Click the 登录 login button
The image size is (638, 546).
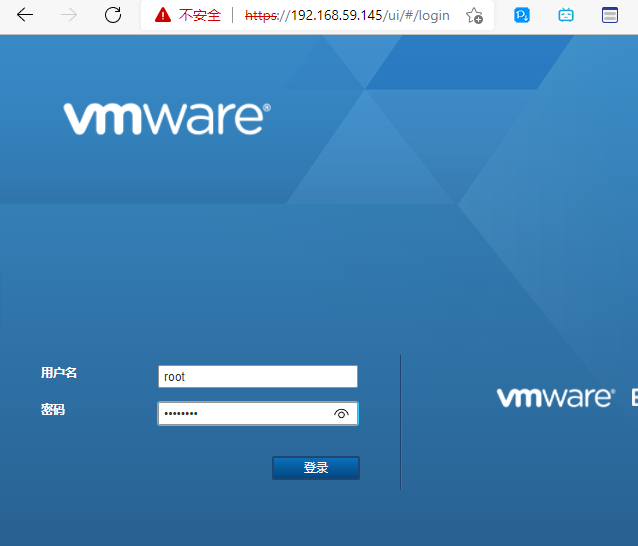pos(316,467)
